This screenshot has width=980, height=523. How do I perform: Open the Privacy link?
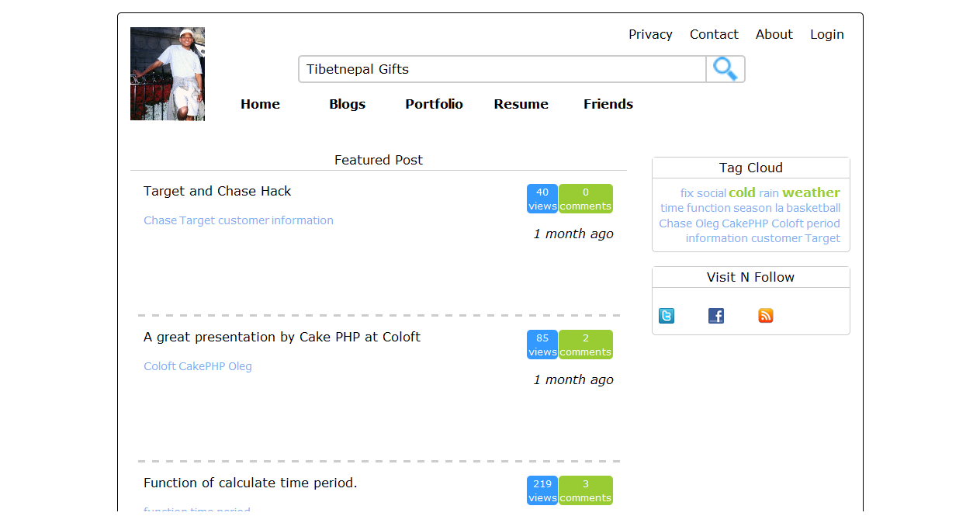point(650,34)
